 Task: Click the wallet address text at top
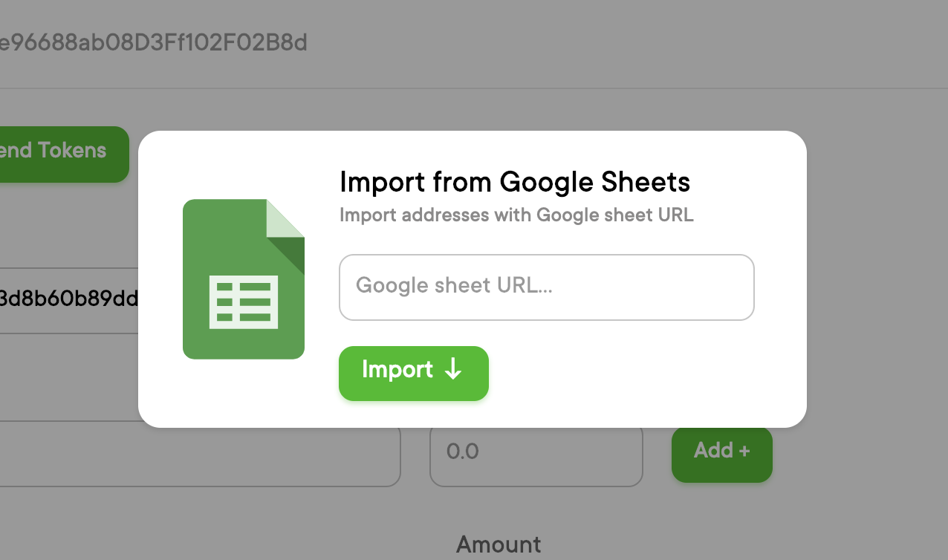tap(153, 43)
